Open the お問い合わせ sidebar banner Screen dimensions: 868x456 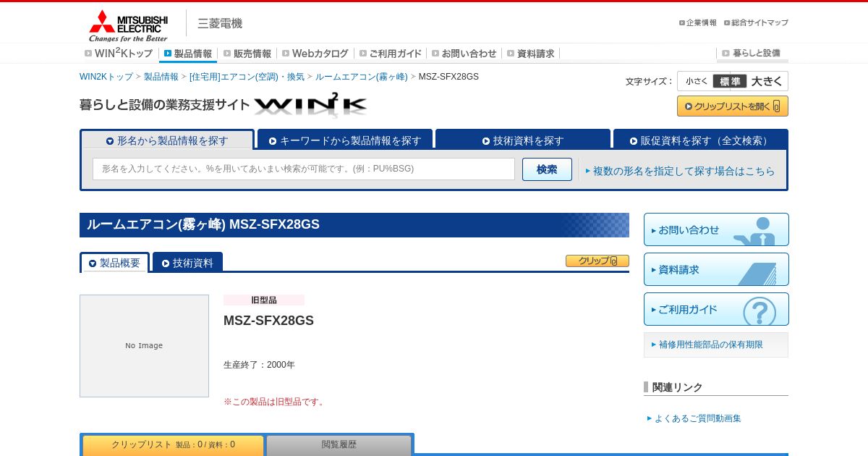[716, 229]
